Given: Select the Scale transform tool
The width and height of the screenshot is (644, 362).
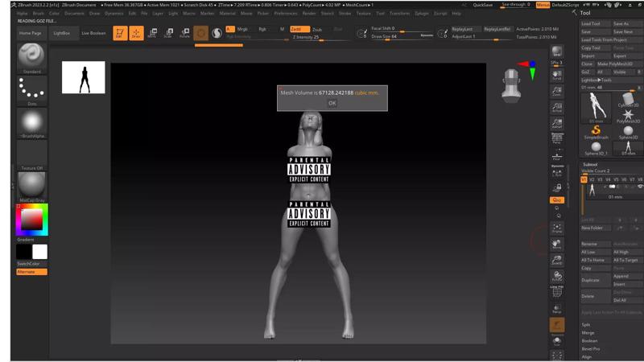Looking at the screenshot, I should pos(168,33).
